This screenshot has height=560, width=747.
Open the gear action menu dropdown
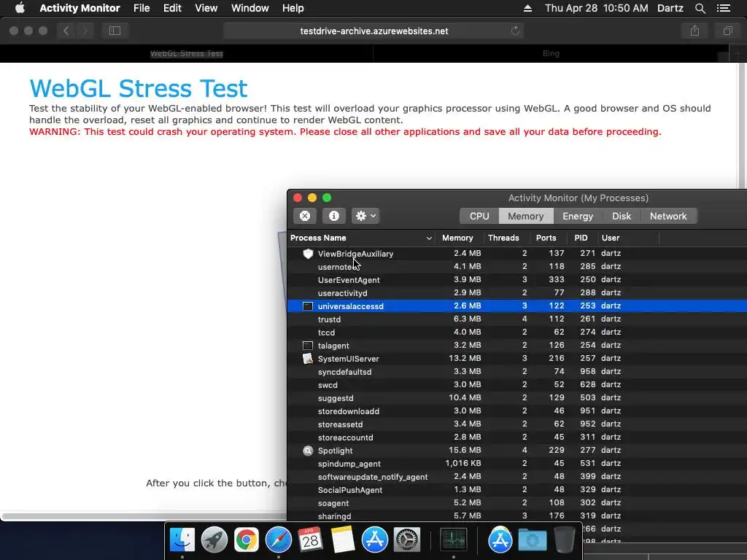point(365,216)
